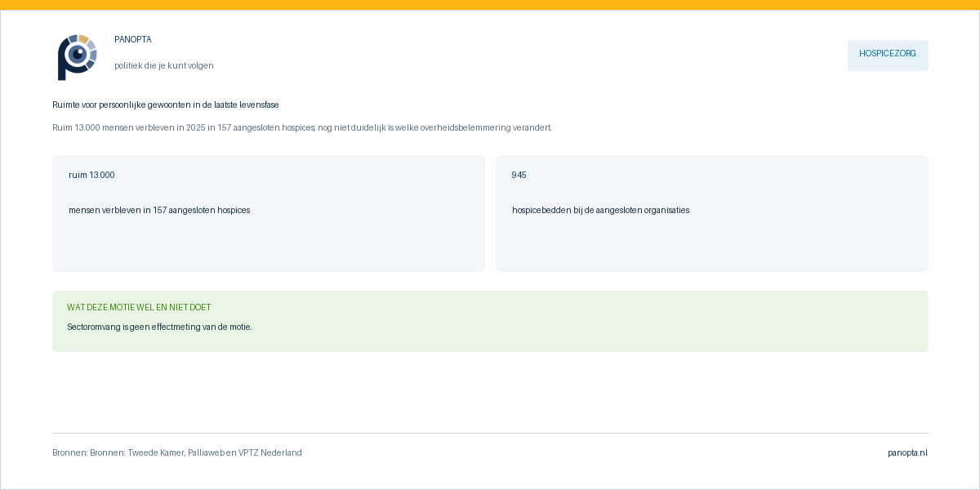Image resolution: width=980 pixels, height=490 pixels.
Task: Click the orange top banner bar
Action: point(490,5)
